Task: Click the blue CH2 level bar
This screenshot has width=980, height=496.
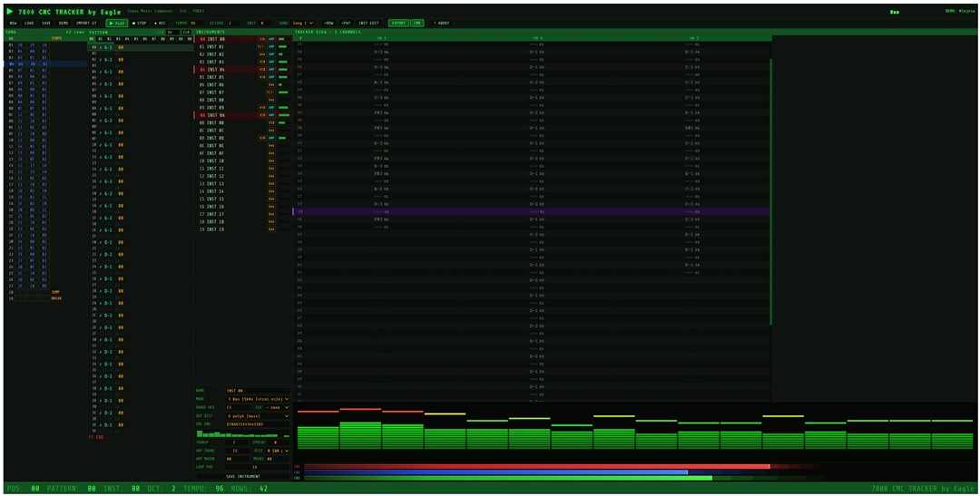Action: [495, 472]
